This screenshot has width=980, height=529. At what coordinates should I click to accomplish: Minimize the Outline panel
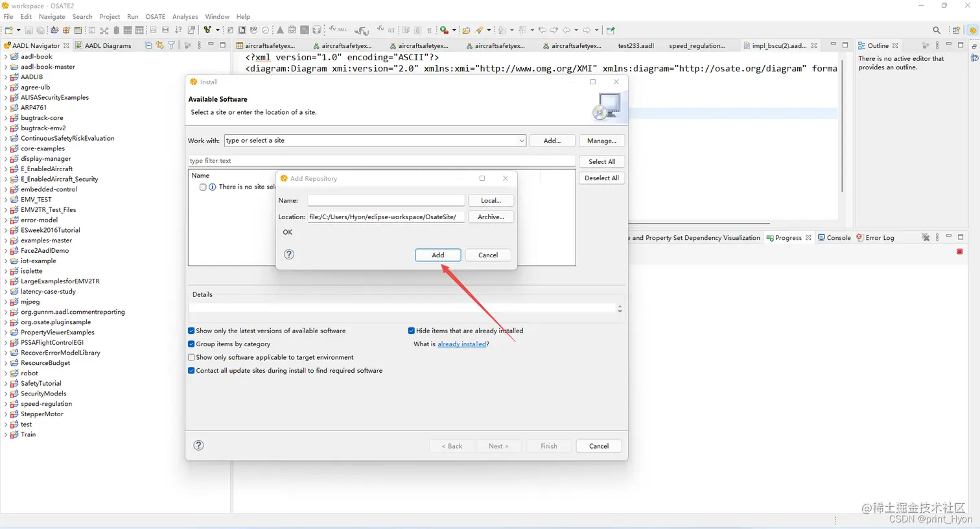[x=949, y=44]
